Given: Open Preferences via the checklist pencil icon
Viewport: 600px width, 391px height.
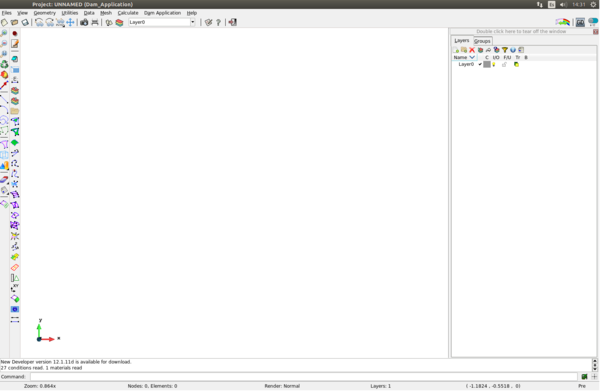Looking at the screenshot, I should point(208,23).
